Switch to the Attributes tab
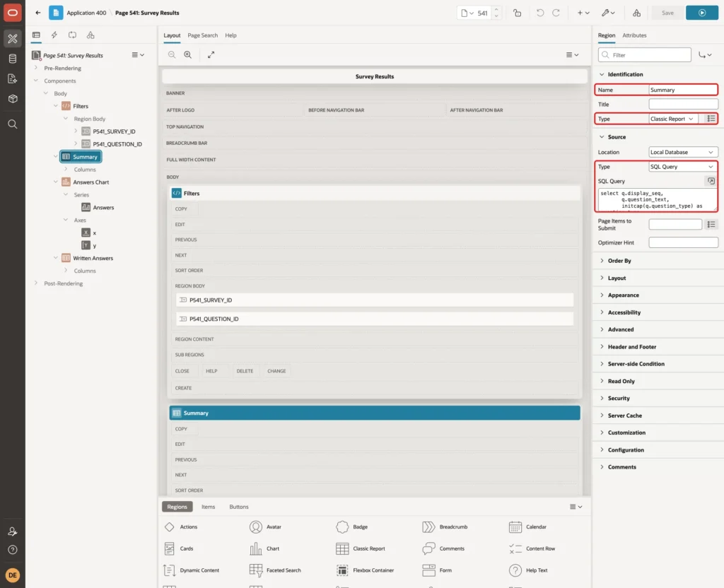This screenshot has height=588, width=724. coord(634,35)
